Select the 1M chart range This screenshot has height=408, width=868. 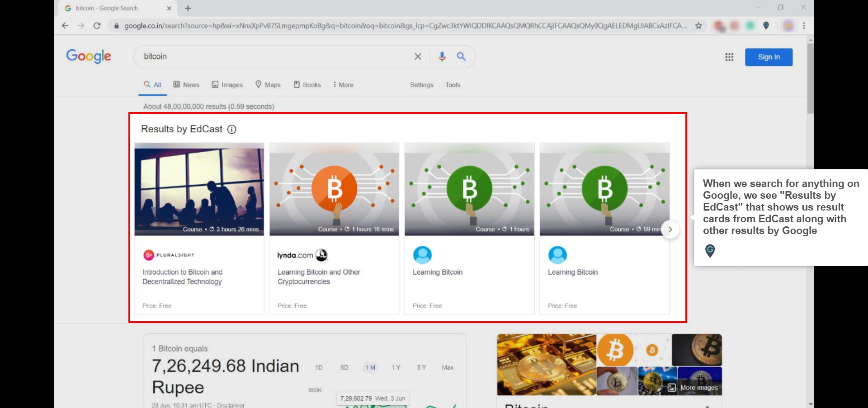tap(370, 367)
